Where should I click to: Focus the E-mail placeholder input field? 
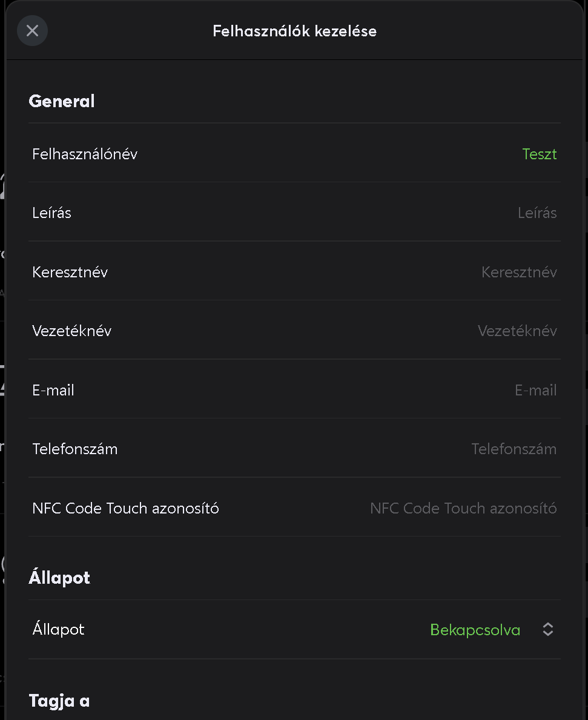pyautogui.click(x=536, y=391)
